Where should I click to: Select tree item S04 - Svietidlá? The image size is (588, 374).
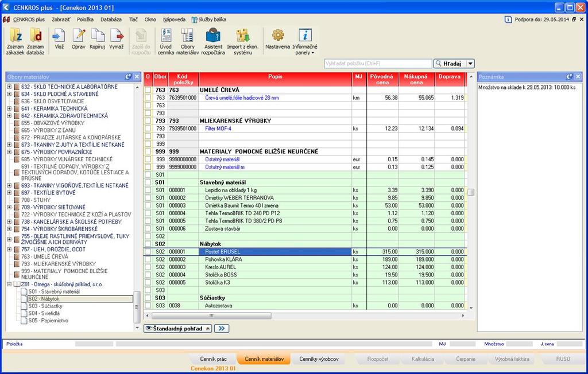[44, 313]
